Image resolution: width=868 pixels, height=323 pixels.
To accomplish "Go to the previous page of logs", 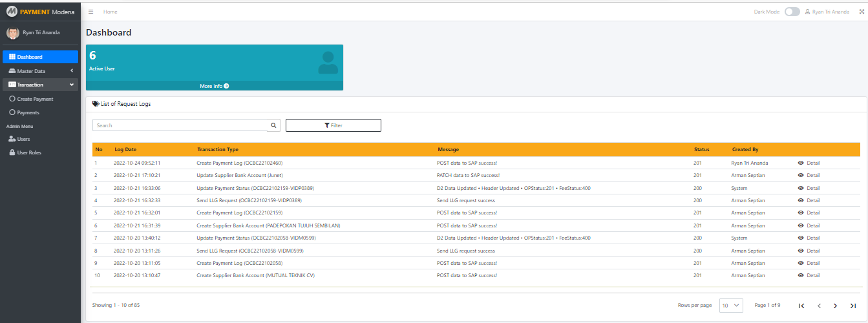I will (x=819, y=306).
